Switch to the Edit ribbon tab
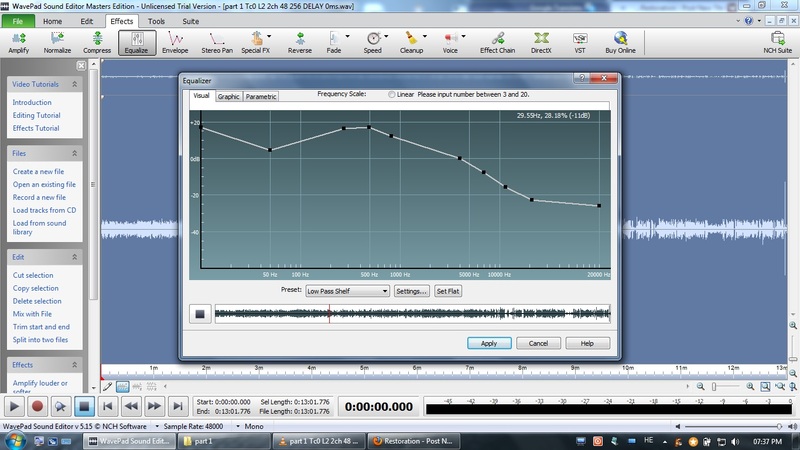800x450 pixels. [87, 21]
